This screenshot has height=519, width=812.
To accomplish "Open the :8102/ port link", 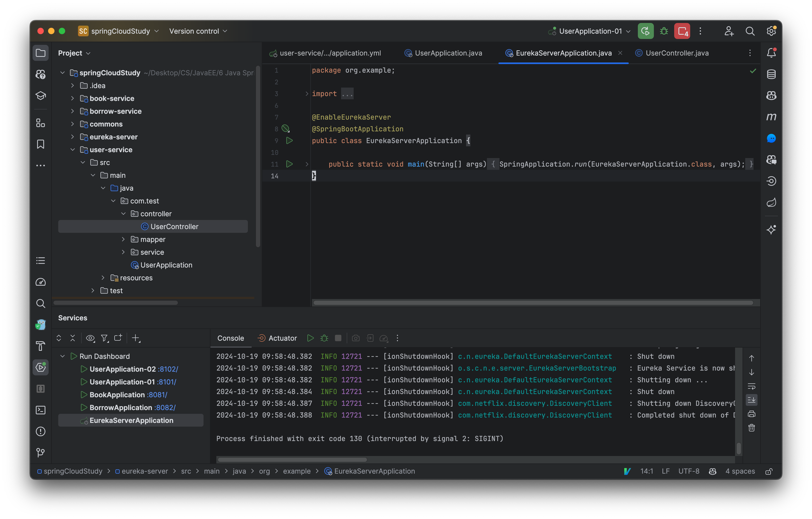I will pos(168,369).
